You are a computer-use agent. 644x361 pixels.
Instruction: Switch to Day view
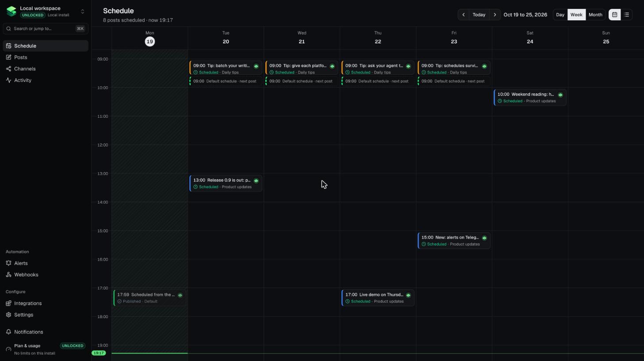click(560, 15)
